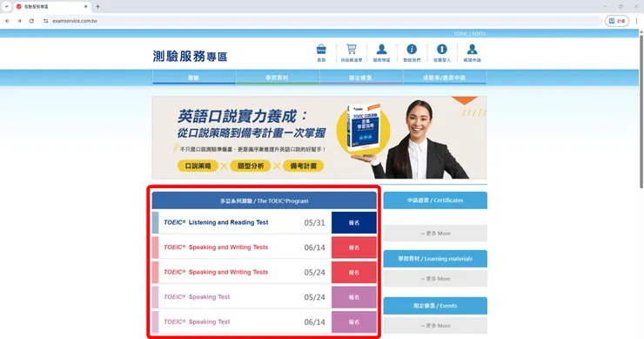Viewport: 644px width, 339px height.
Task: Open Chrome three-dot menu
Action: 637,21
